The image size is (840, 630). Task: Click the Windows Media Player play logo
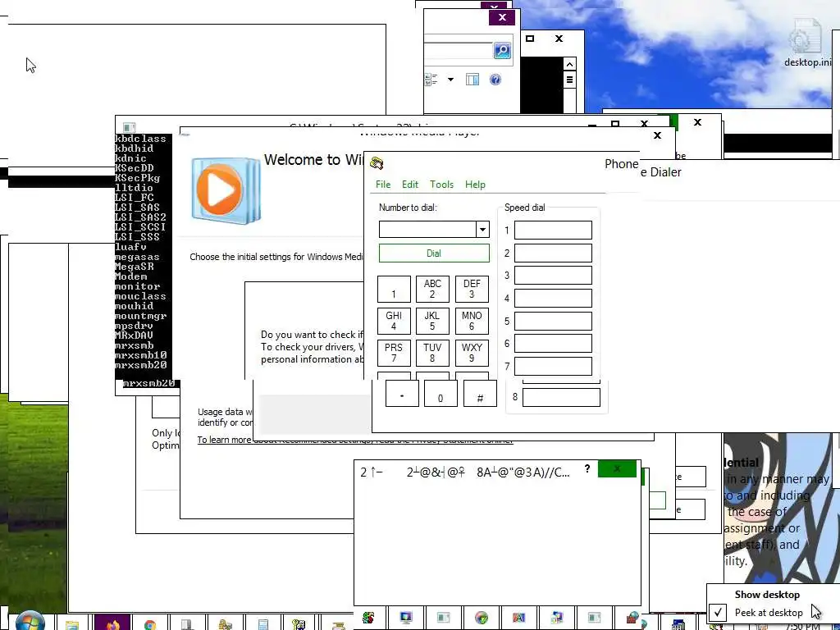click(x=226, y=189)
